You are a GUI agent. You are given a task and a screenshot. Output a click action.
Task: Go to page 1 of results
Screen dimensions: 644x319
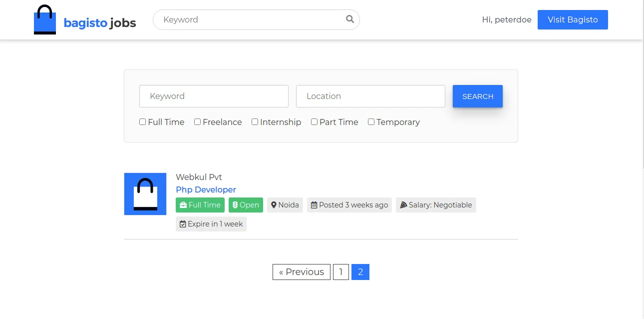(340, 271)
